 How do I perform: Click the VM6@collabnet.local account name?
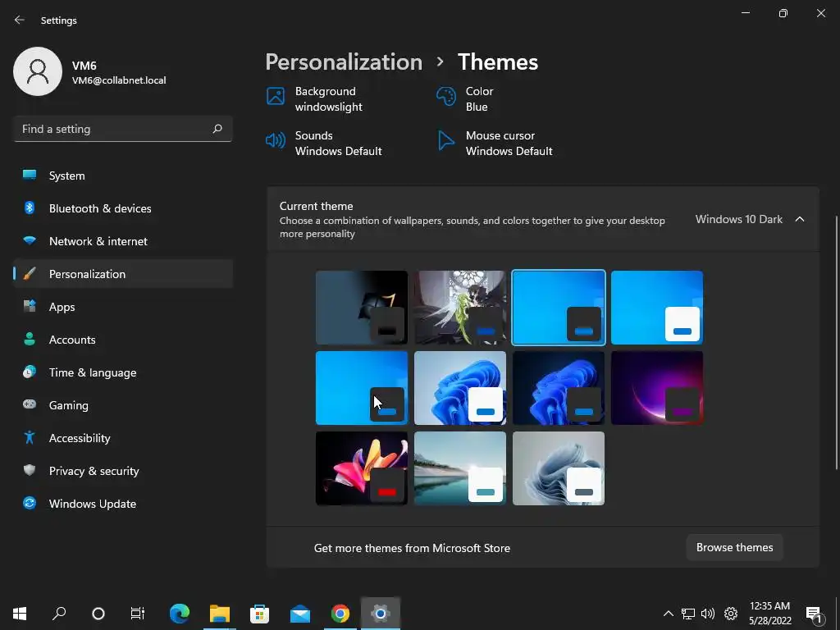(x=119, y=80)
